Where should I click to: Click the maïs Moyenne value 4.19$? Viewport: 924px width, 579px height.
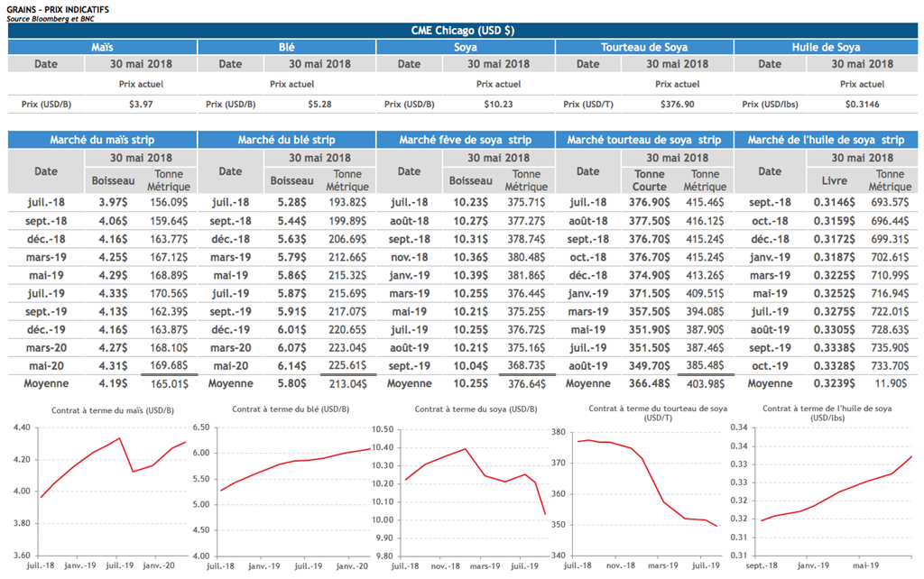coord(112,383)
